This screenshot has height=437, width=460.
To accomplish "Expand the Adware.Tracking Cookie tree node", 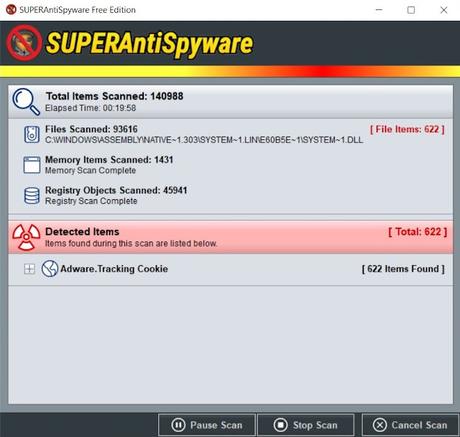I will 29,269.
